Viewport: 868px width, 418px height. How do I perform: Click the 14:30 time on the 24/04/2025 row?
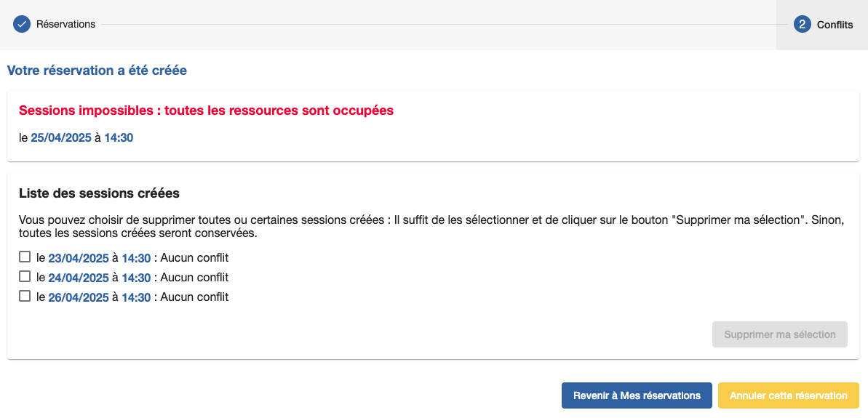tap(136, 278)
